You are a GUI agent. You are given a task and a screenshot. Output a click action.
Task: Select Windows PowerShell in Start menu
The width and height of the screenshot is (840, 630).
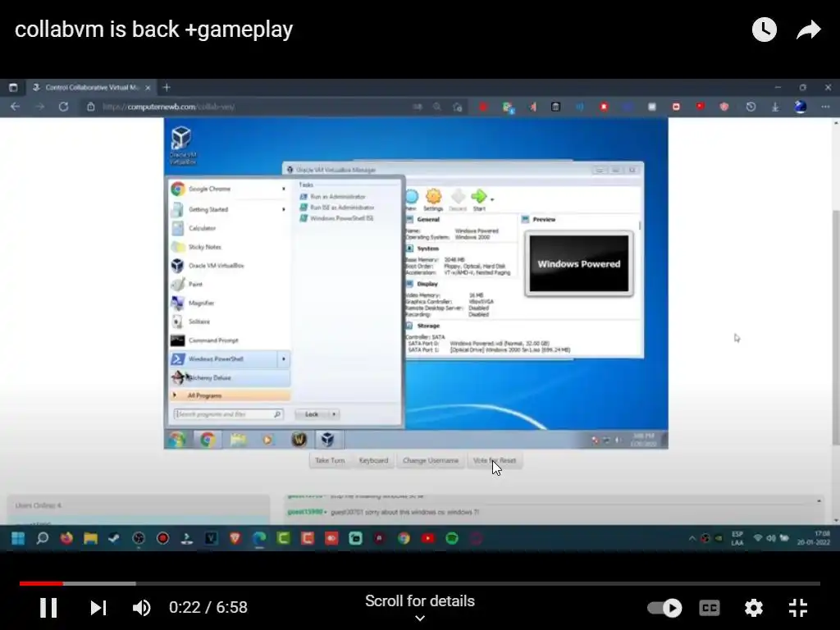pyautogui.click(x=223, y=359)
